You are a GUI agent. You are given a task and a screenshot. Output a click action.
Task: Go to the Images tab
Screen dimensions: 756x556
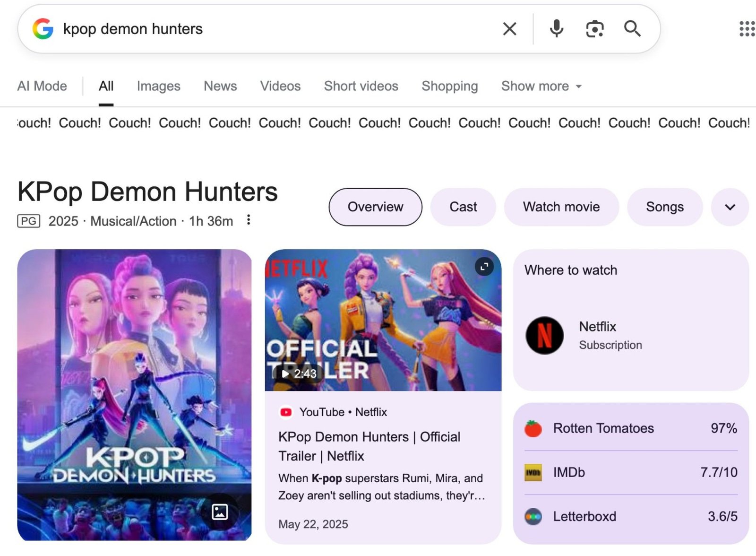[x=158, y=86]
